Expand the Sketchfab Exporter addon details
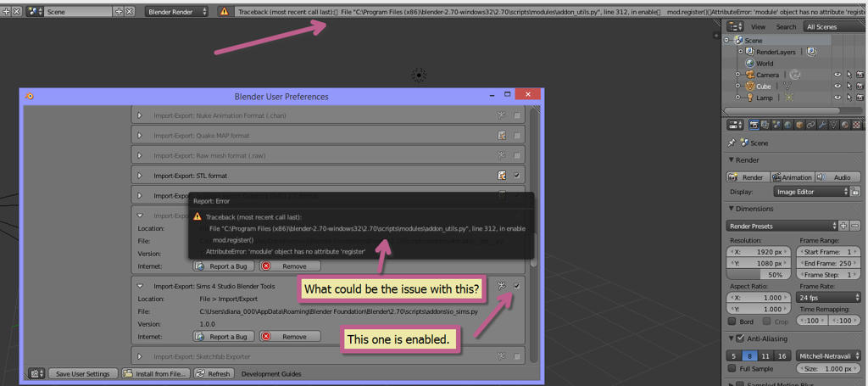This screenshot has height=386, width=868. pyautogui.click(x=140, y=356)
